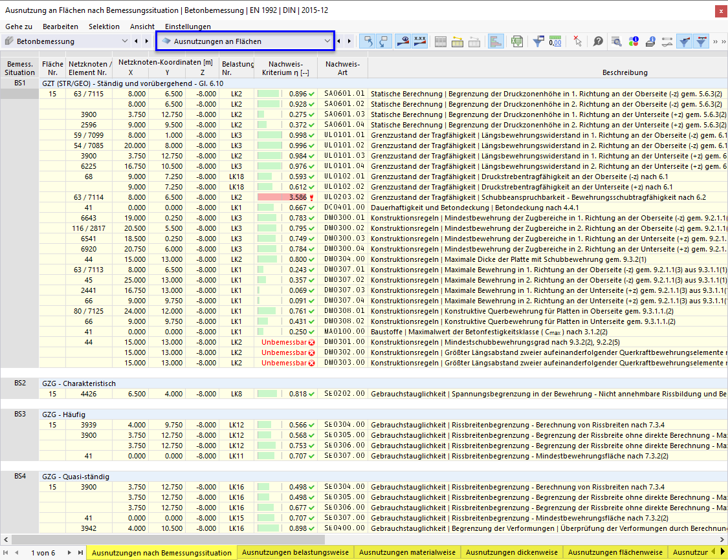The image size is (728, 560).
Task: Go to next table with arrow after Ausnutzungen dropdown
Action: [x=349, y=41]
